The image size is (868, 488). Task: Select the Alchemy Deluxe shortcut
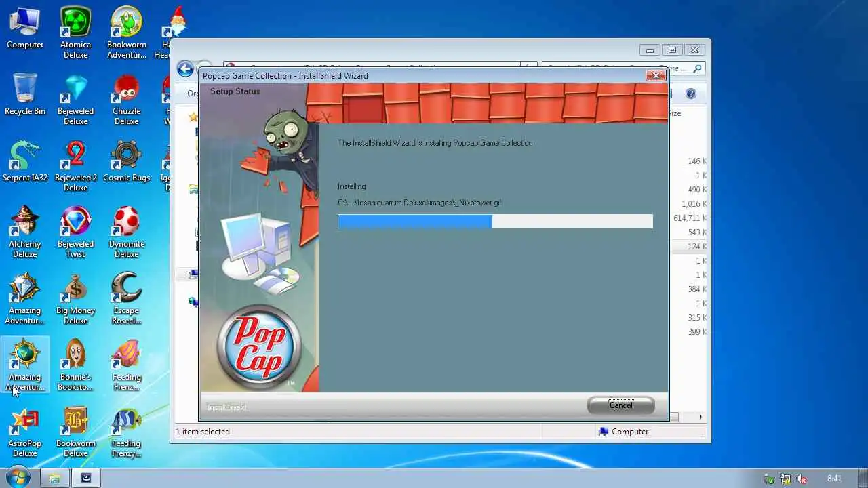coord(25,232)
